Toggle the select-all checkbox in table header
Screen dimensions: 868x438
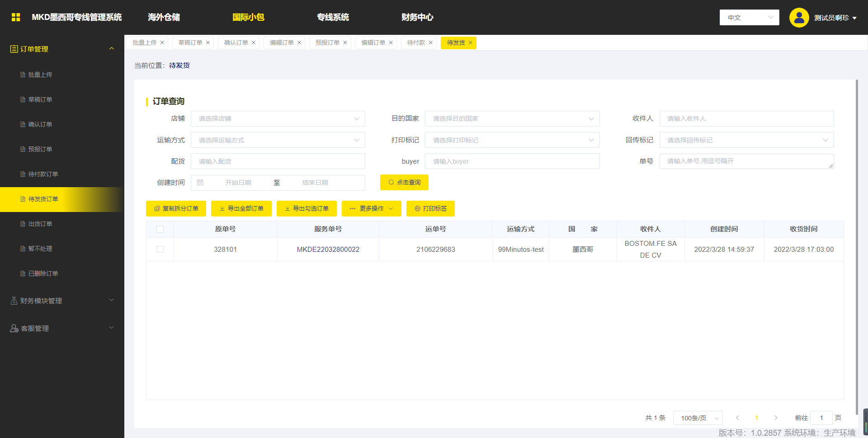[x=160, y=229]
